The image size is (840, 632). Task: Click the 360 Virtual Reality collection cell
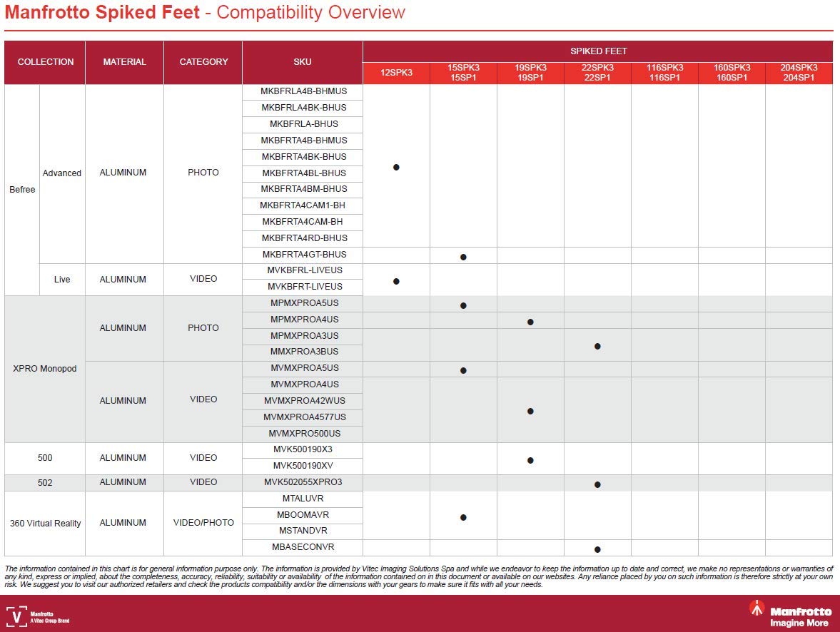pos(45,523)
